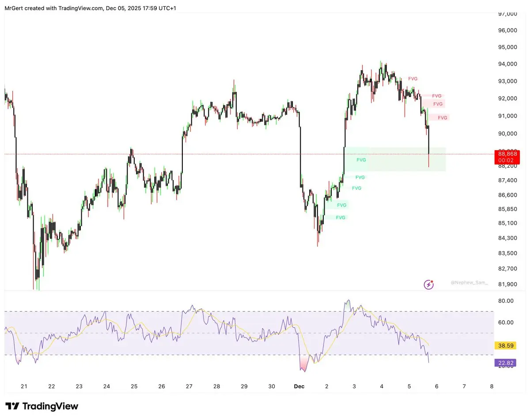
Task: Click the red FVG box nearest 91,000
Action: tap(438, 118)
